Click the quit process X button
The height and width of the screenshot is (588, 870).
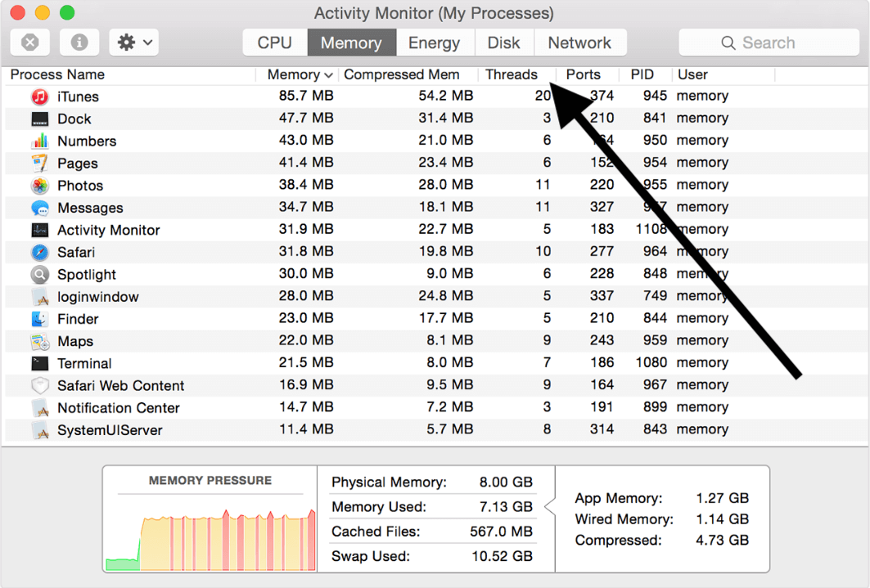pos(29,42)
